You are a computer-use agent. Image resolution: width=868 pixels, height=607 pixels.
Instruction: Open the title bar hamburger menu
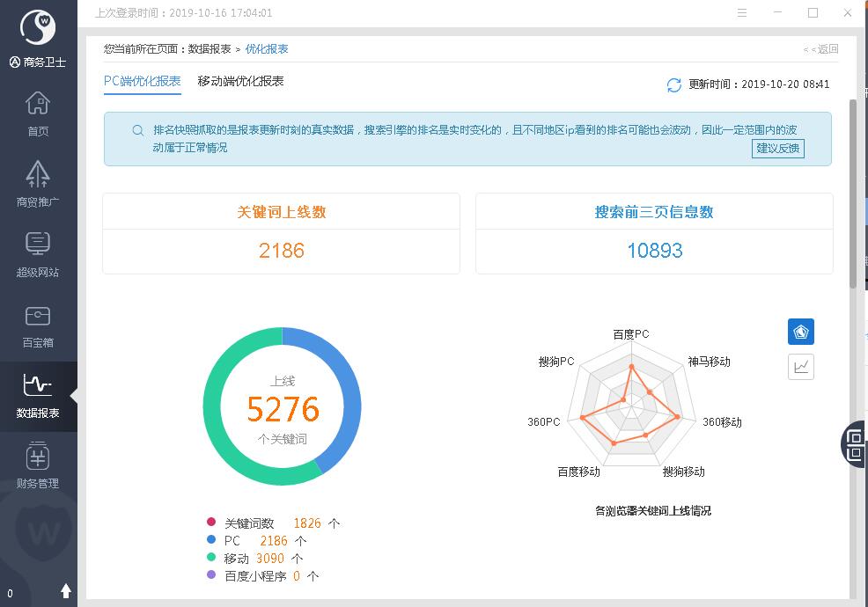coord(744,13)
